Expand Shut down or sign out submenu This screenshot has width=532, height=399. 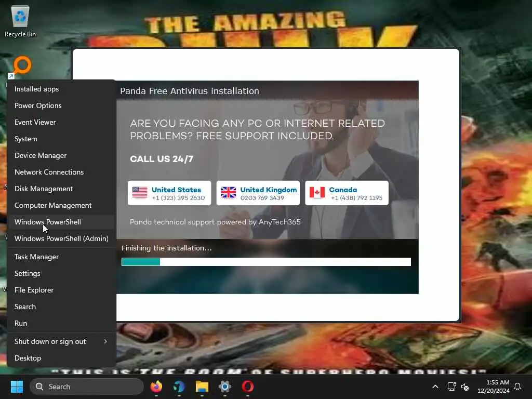point(61,341)
